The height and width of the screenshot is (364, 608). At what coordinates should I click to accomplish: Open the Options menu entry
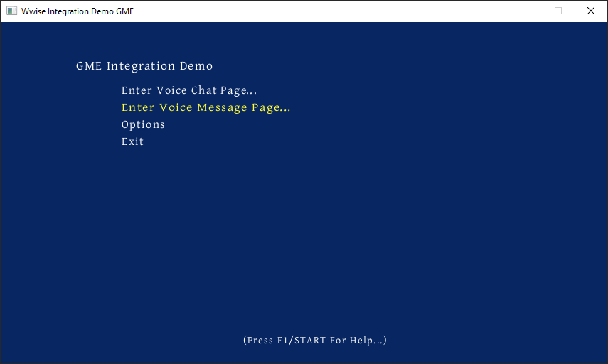143,124
